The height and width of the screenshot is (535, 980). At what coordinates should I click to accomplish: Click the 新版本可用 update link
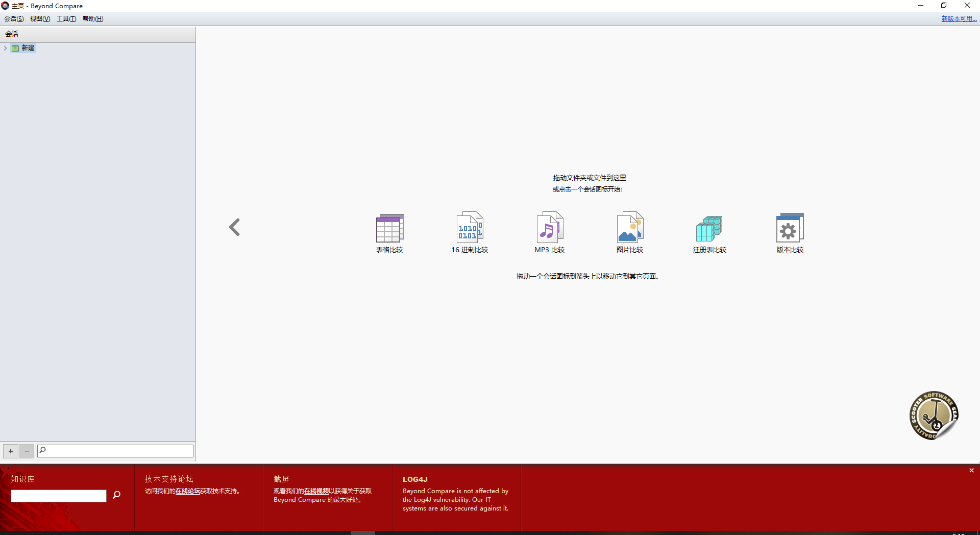coord(959,19)
